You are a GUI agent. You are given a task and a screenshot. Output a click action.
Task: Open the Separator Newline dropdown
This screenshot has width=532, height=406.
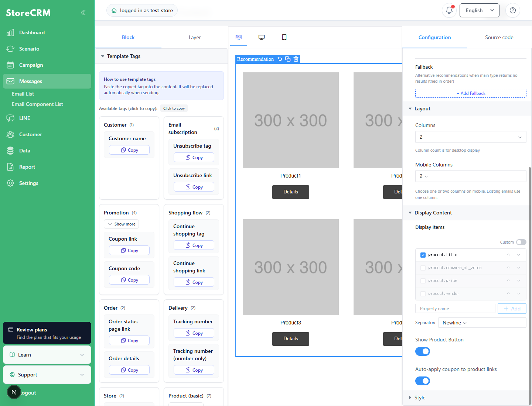click(482, 323)
